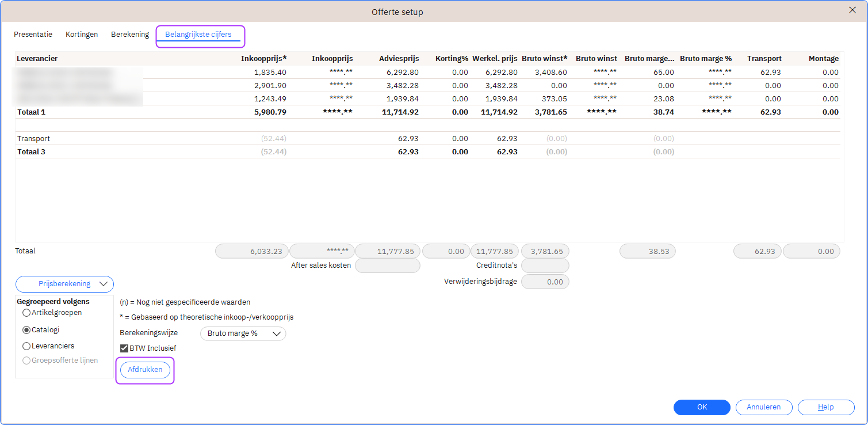Viewport: 868px width, 425px height.
Task: Select the Totaal 1 row
Action: pos(32,112)
